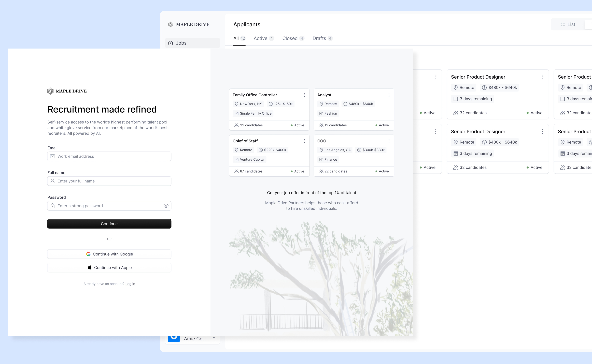
Task: Click Continue with Google button
Action: (x=109, y=254)
